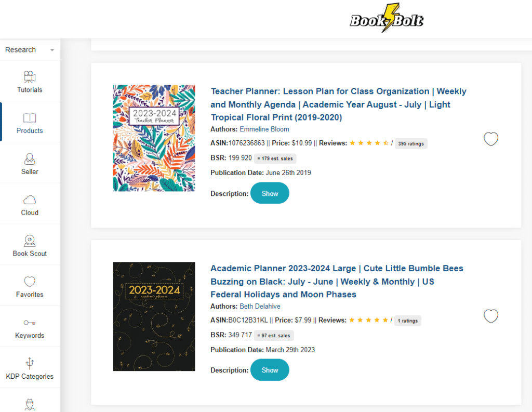532x412 pixels.
Task: Show the Teacher Planner description
Action: (270, 193)
